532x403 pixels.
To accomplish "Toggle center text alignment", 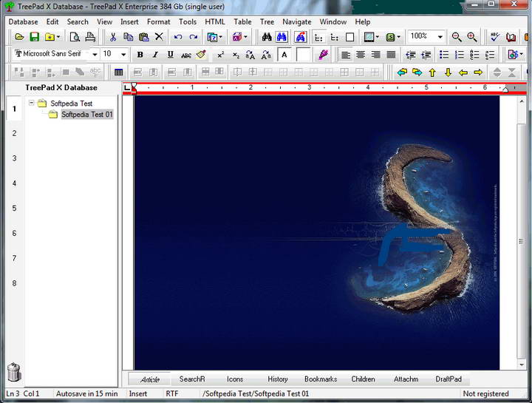I will coord(361,55).
